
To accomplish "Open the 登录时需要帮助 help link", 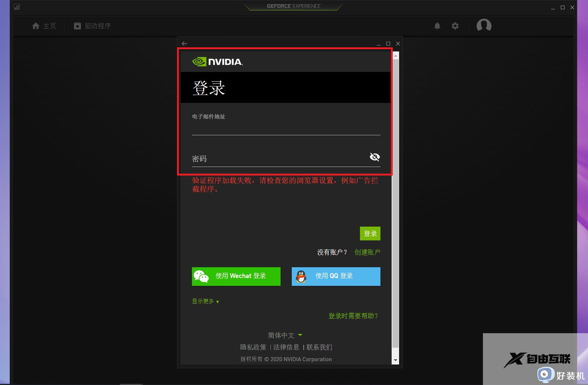I will point(353,316).
